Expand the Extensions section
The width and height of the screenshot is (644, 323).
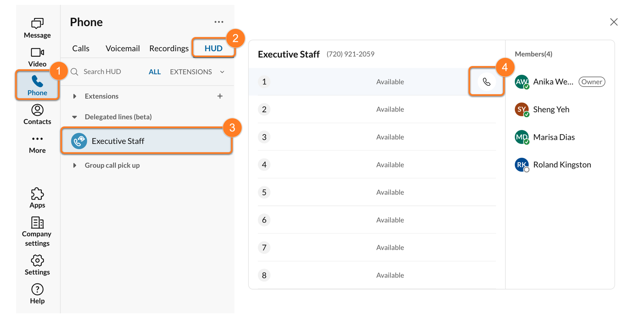click(74, 96)
